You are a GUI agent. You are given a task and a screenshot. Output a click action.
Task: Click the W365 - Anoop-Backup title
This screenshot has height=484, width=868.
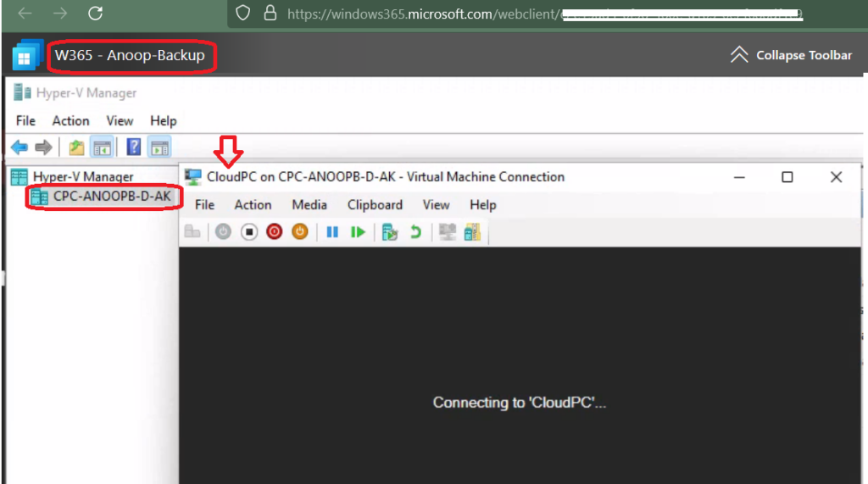130,55
